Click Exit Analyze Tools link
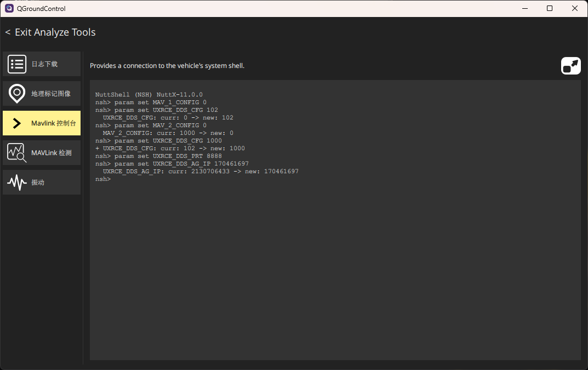Image resolution: width=588 pixels, height=370 pixels. [x=55, y=32]
